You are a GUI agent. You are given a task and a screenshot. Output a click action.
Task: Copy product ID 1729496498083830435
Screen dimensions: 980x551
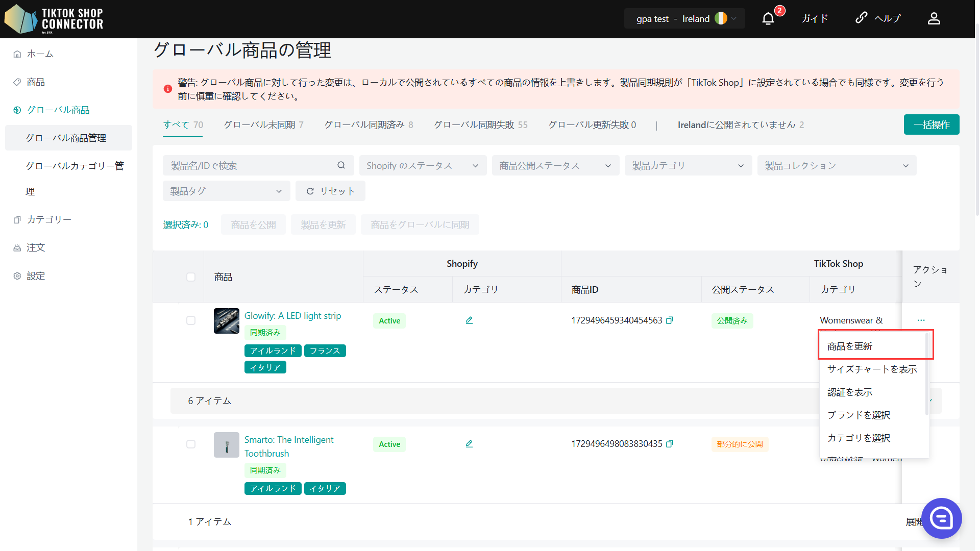pyautogui.click(x=670, y=444)
